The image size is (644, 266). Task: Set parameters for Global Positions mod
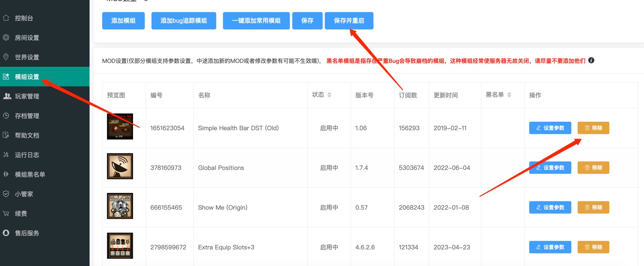click(550, 168)
